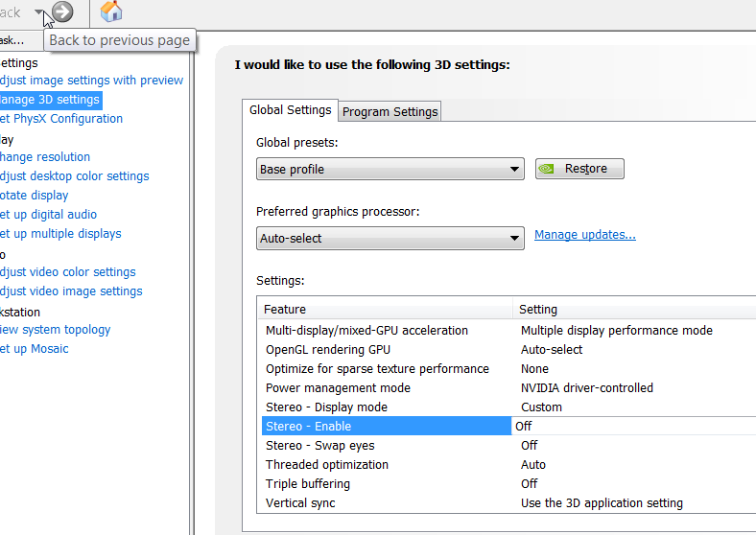
Task: Open the Home page icon
Action: pyautogui.click(x=111, y=12)
